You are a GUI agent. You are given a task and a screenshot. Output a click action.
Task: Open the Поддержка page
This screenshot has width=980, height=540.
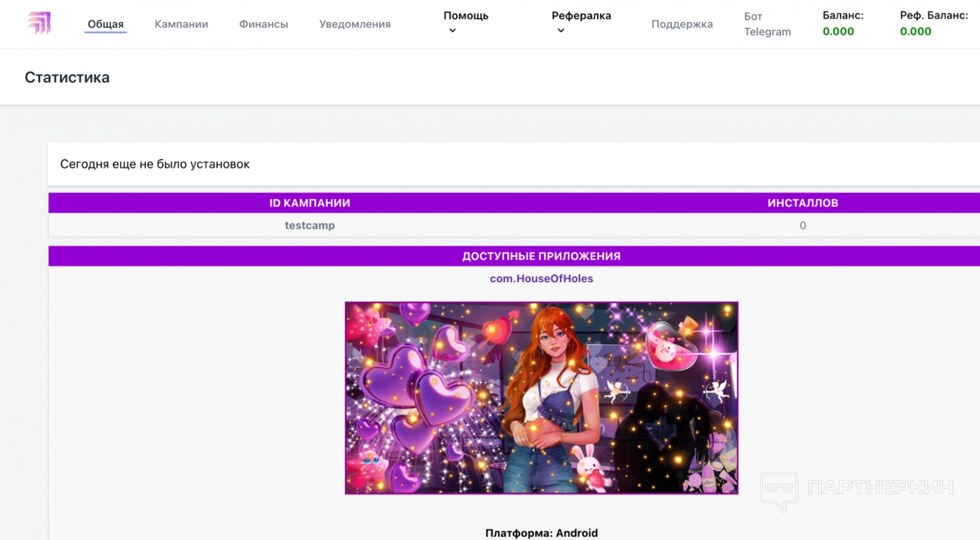pos(682,24)
